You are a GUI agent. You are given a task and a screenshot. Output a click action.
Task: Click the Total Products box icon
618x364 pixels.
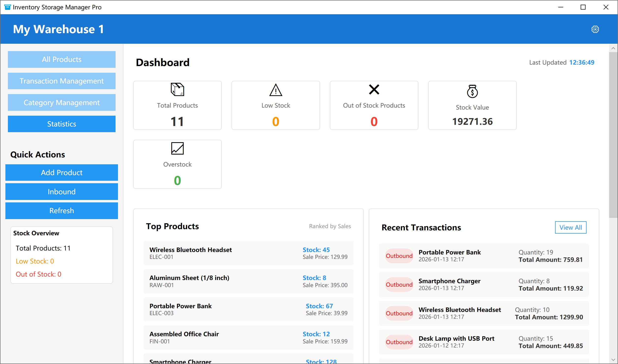point(177,89)
